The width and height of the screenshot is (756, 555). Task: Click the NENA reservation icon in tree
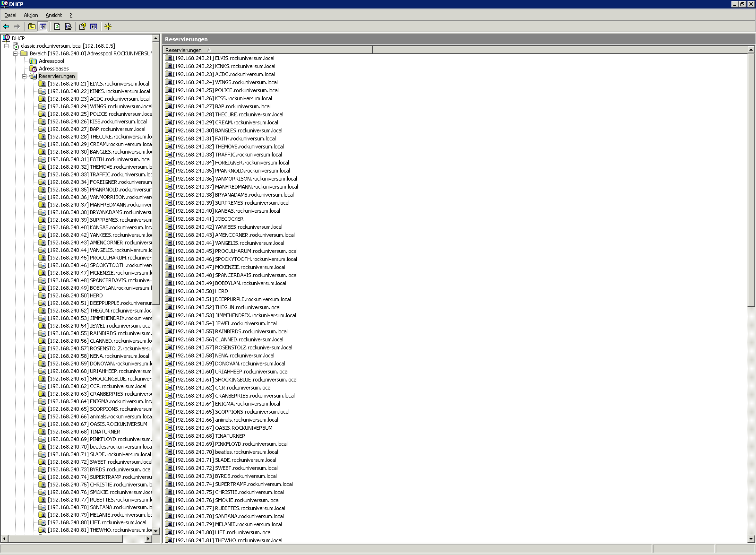pos(42,356)
